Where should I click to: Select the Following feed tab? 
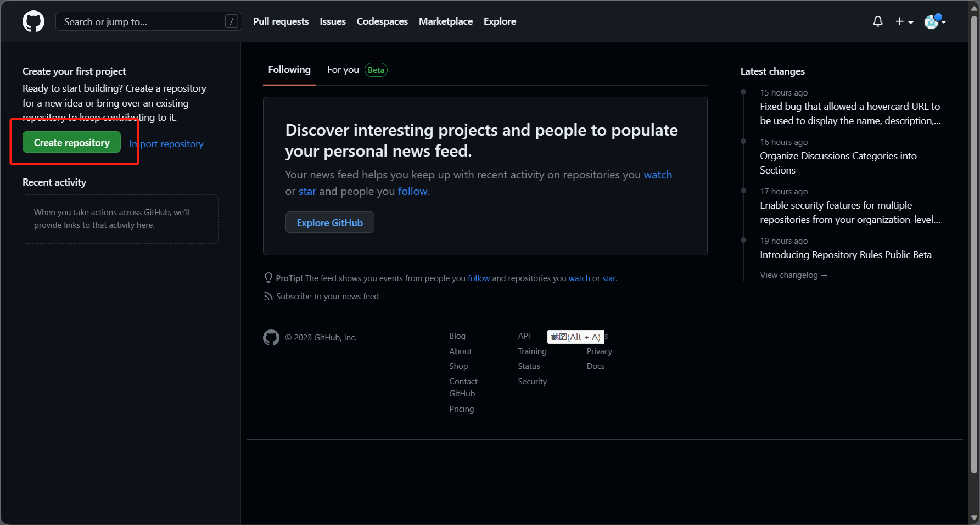coord(289,70)
